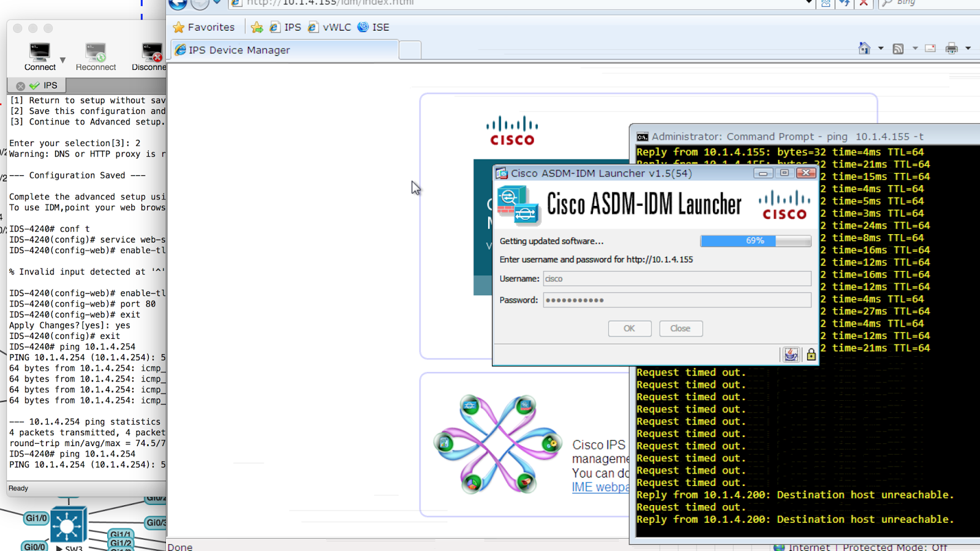Open the IPS favorites bar link
The image size is (980, 551).
[x=285, y=27]
